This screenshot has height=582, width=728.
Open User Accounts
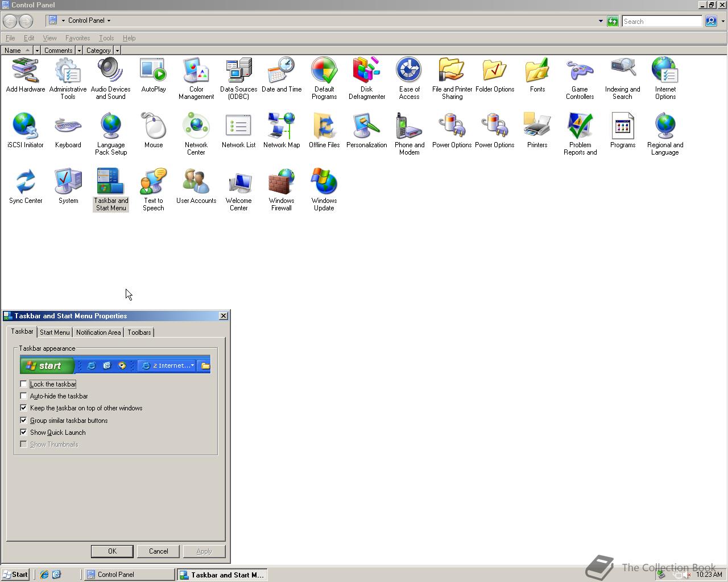tap(196, 186)
